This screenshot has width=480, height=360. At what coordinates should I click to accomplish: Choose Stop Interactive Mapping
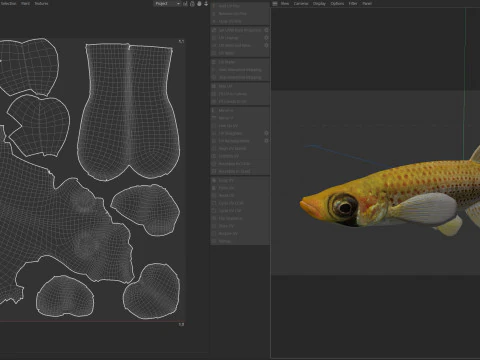point(240,77)
